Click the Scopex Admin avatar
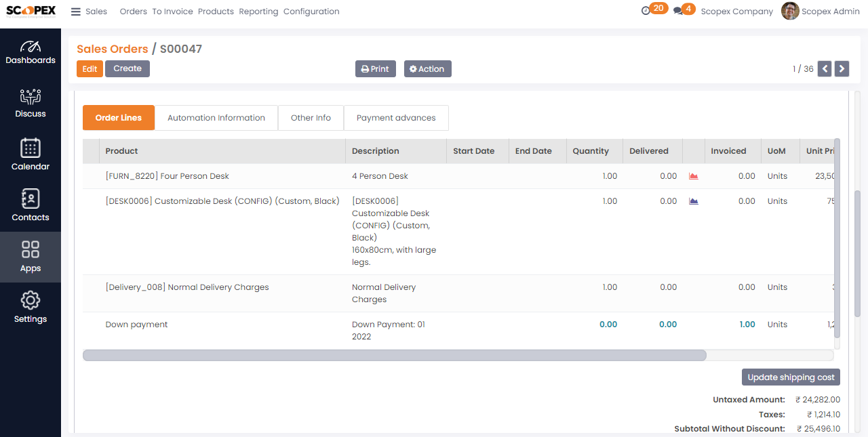Image resolution: width=868 pixels, height=437 pixels. point(790,11)
